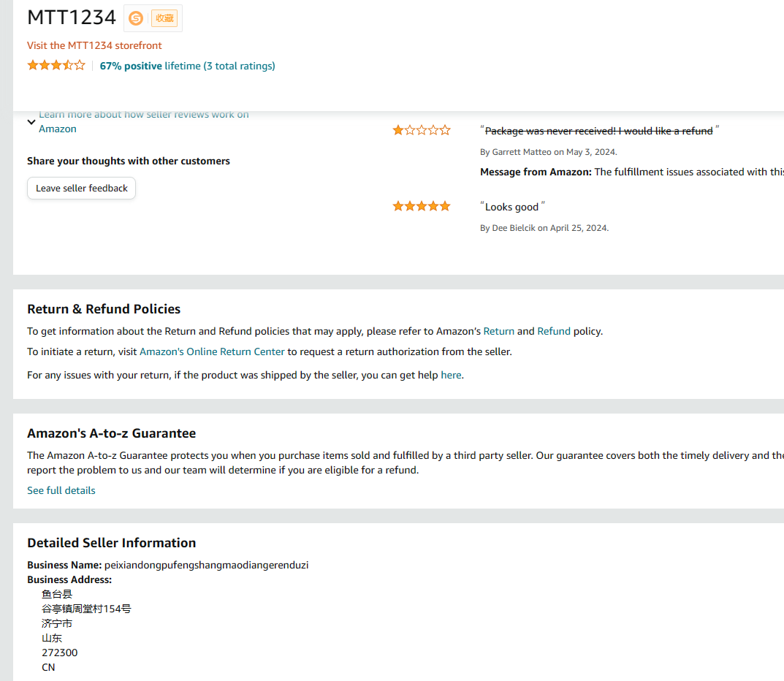Open See full details for A-to-z Guarantee
Screen dimensions: 784x681
click(x=61, y=490)
